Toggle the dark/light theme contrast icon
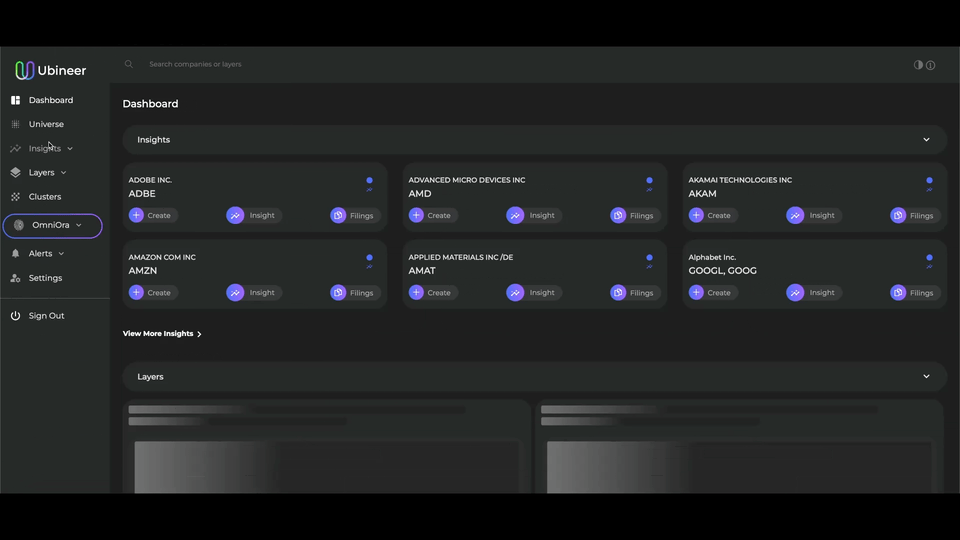Image resolution: width=960 pixels, height=540 pixels. (x=918, y=65)
